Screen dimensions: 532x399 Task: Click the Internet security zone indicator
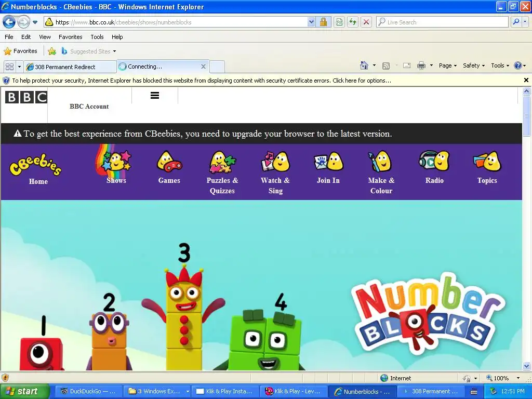pyautogui.click(x=395, y=378)
